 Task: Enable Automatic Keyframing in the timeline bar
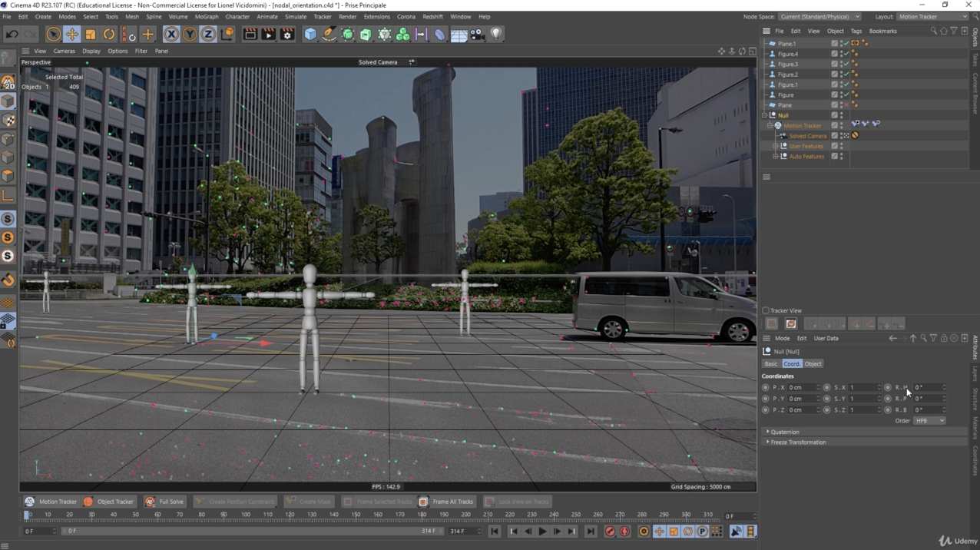point(644,531)
